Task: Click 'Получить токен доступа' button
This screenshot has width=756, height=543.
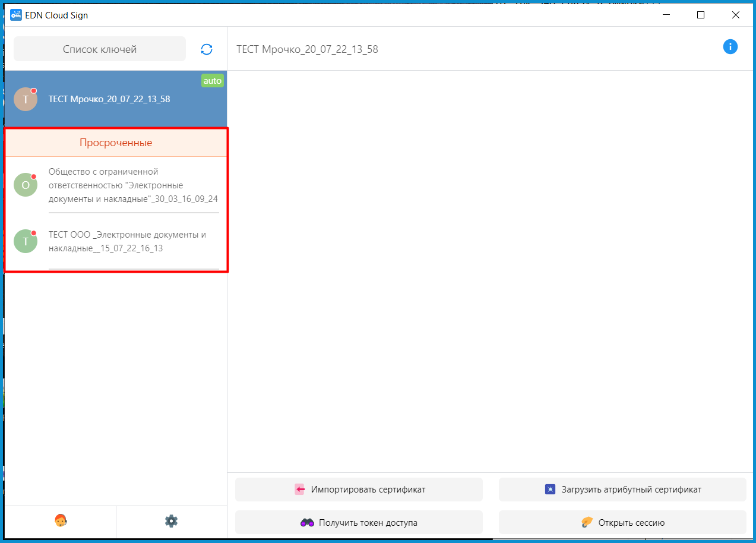Action: pos(359,523)
